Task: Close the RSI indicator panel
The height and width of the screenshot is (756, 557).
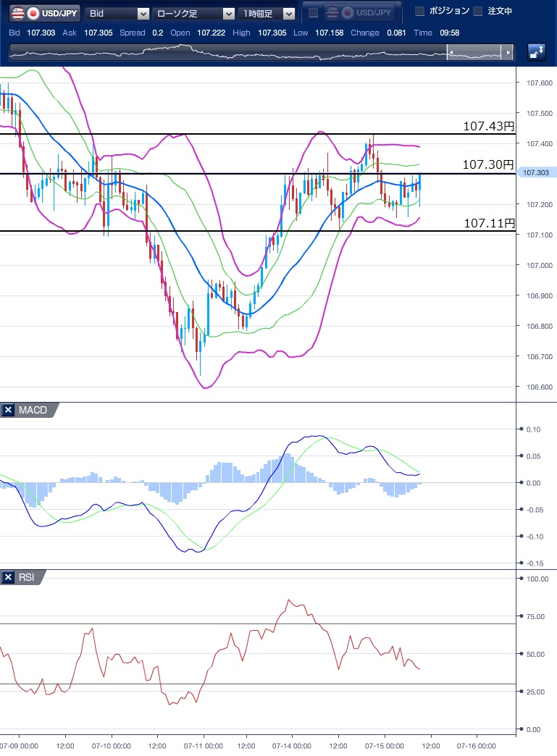Action: 9,577
